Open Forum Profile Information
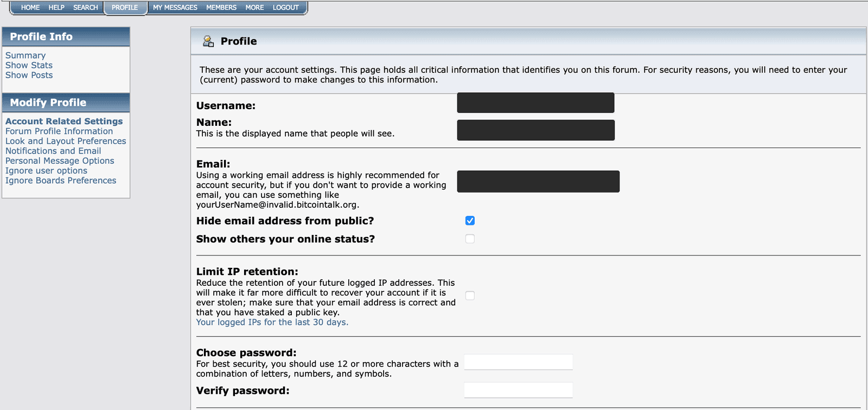 [x=59, y=131]
